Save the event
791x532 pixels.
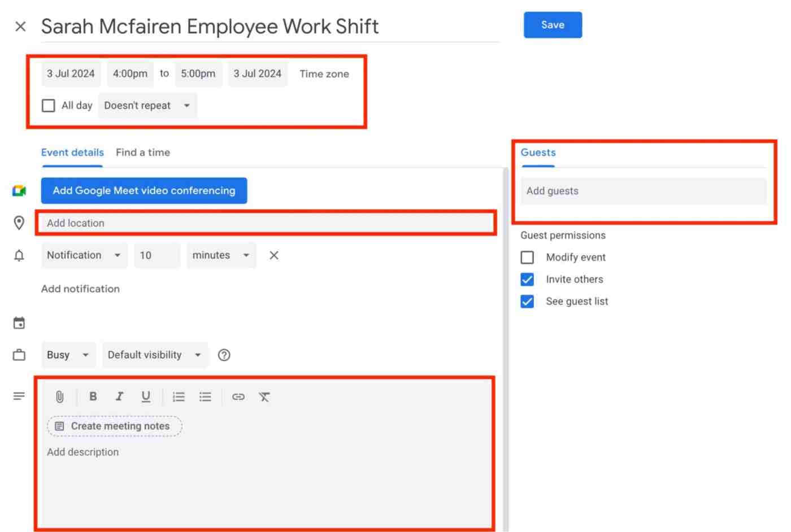point(552,25)
